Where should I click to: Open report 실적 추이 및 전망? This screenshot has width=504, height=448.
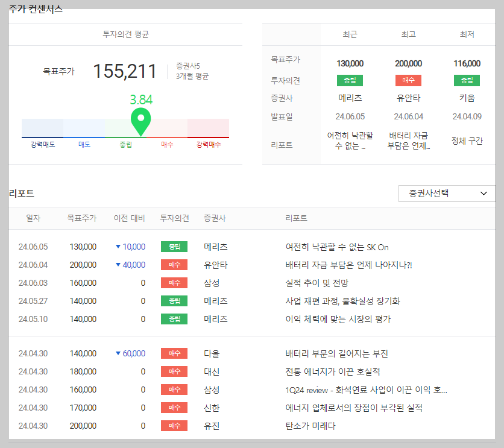317,283
